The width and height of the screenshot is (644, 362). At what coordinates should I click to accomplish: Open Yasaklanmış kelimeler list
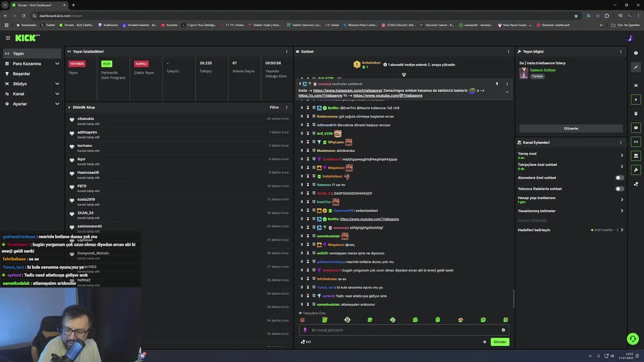coord(571,211)
